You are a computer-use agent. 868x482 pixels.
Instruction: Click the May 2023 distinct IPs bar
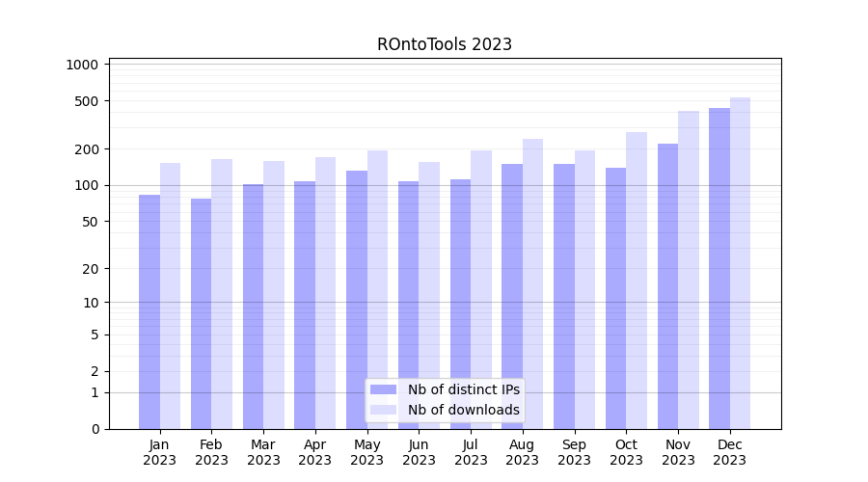coord(357,300)
